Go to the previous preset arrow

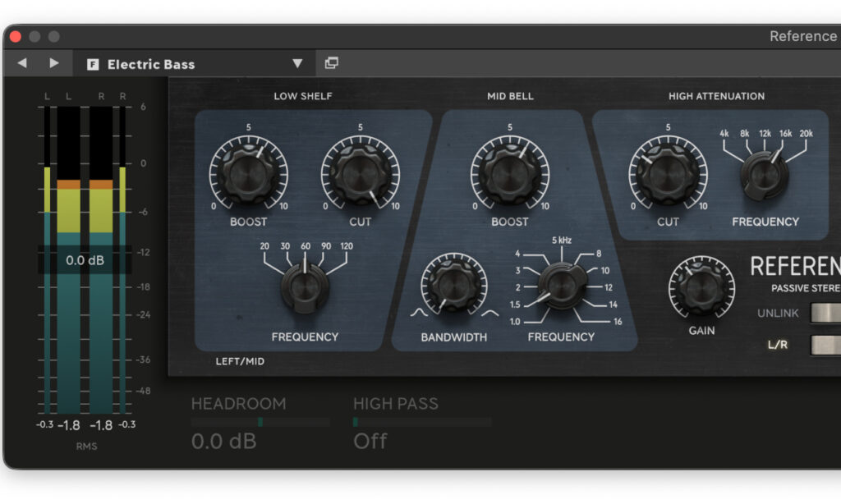click(x=22, y=63)
